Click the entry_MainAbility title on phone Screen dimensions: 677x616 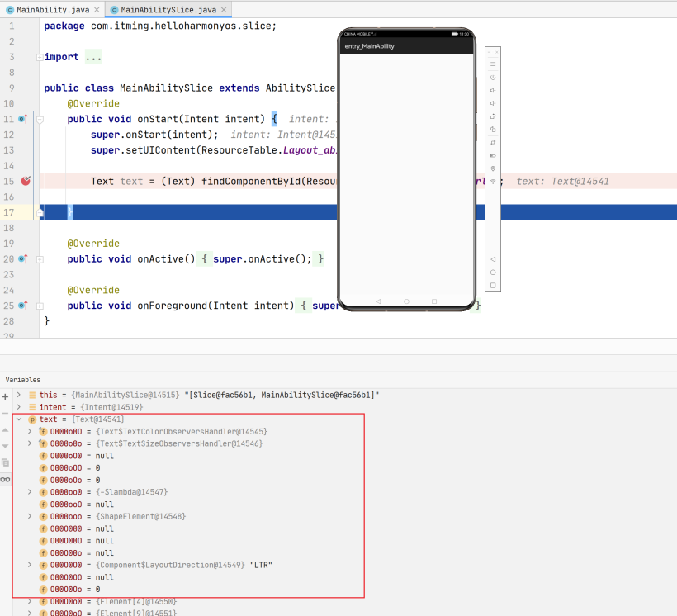[370, 46]
